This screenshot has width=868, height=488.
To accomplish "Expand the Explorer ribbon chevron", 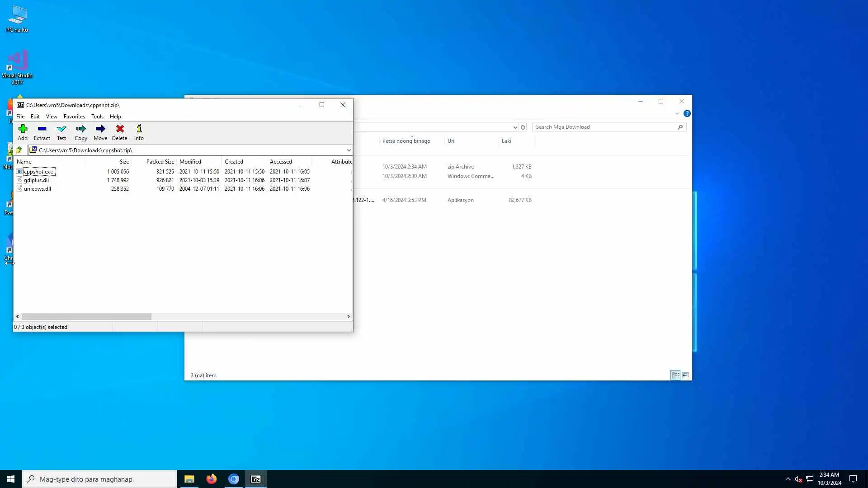I will pos(677,113).
